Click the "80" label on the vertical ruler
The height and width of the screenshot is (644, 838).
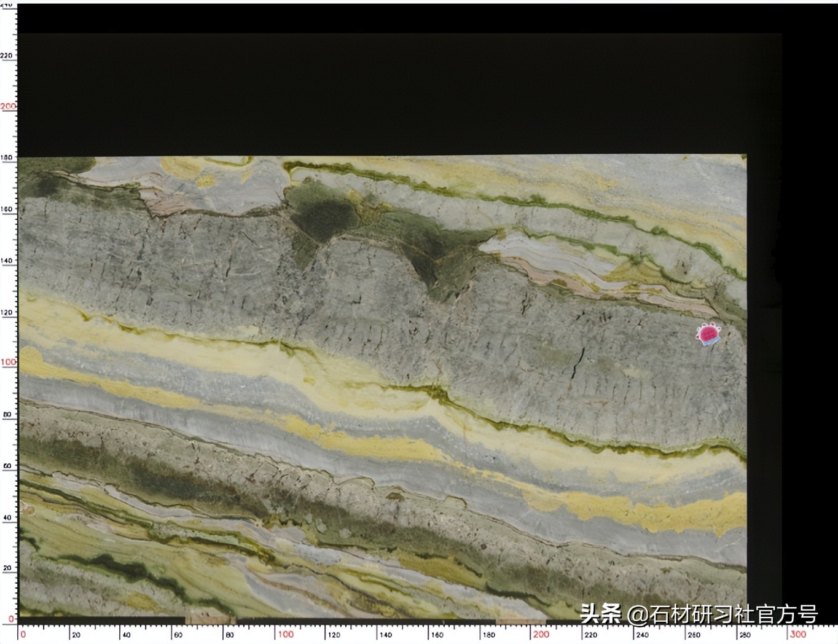(7, 414)
